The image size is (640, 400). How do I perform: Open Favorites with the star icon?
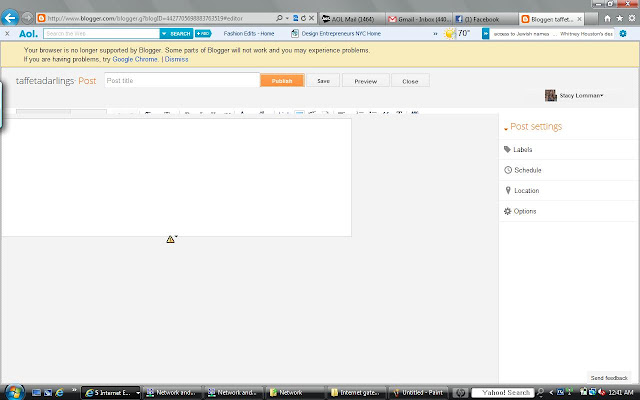click(x=619, y=18)
